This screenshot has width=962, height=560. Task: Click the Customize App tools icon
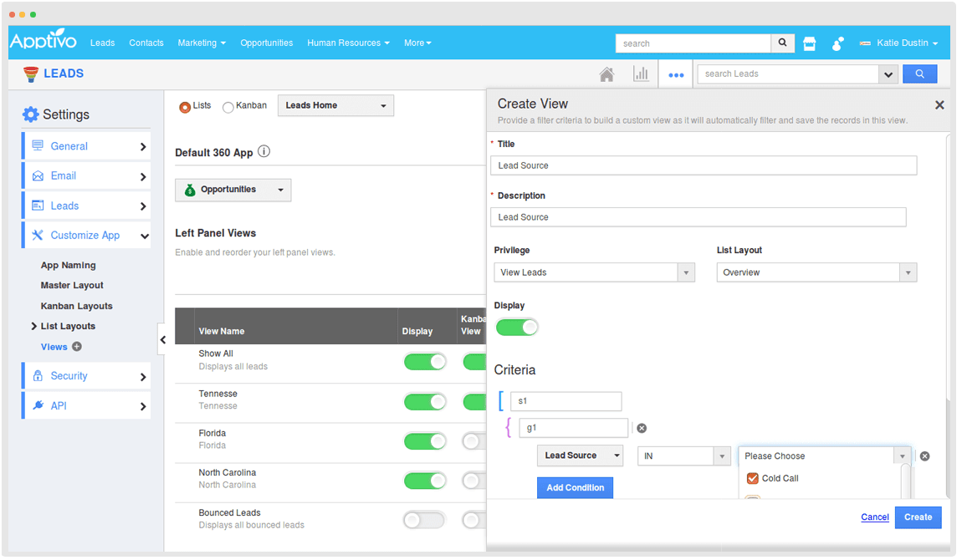(x=38, y=235)
